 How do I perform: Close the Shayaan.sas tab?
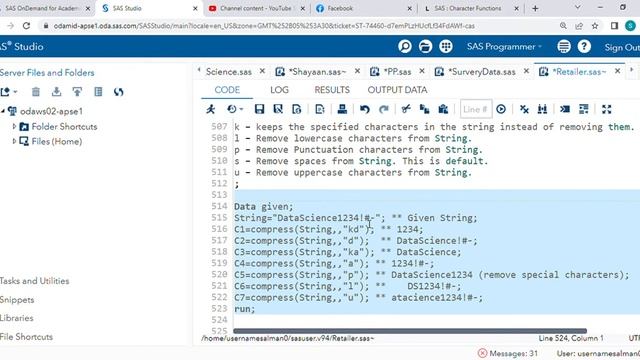tap(357, 71)
